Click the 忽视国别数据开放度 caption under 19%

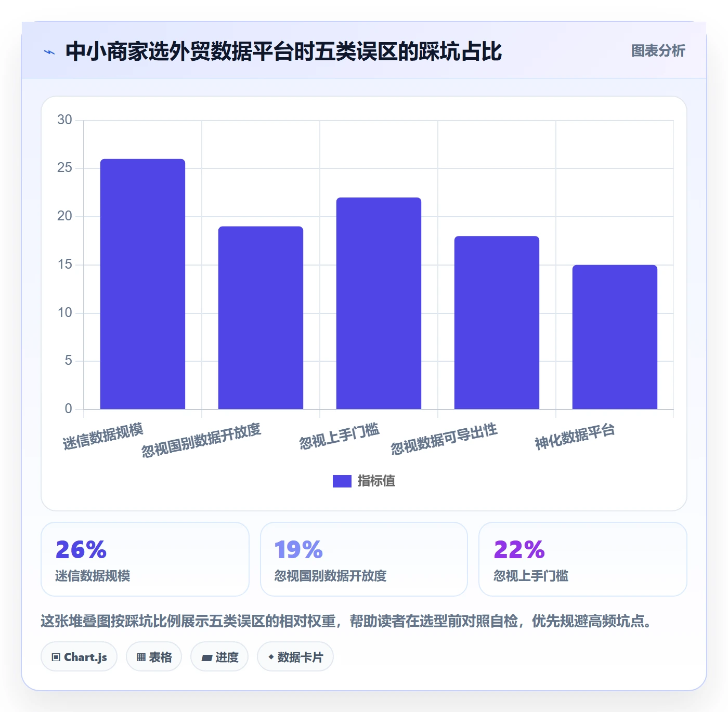point(330,576)
